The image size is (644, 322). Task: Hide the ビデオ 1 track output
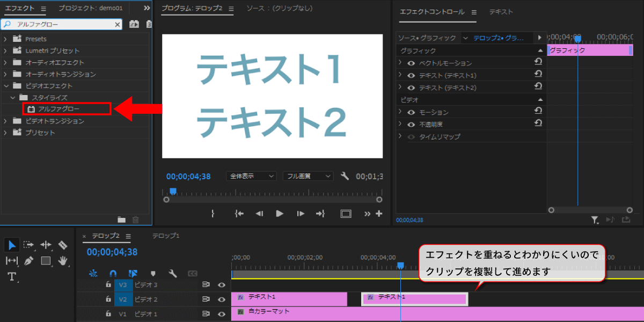(x=222, y=313)
